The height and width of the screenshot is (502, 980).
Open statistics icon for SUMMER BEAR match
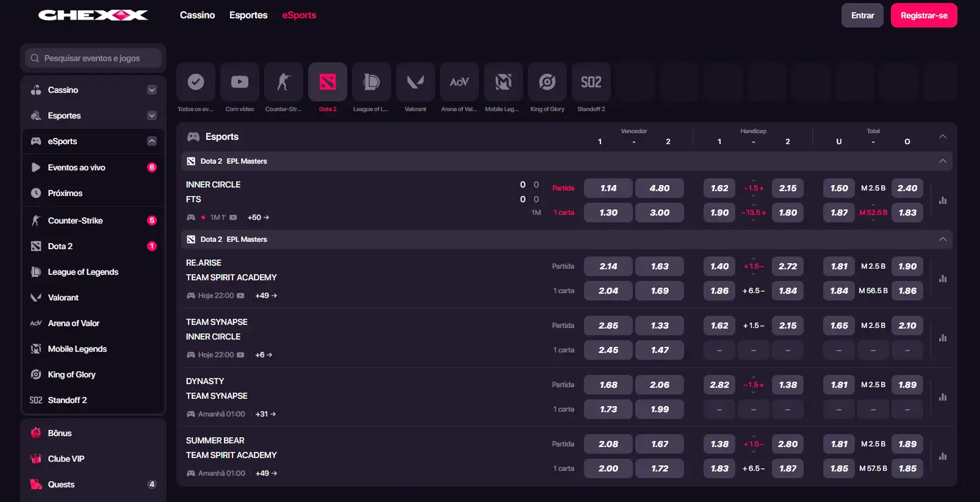[943, 456]
